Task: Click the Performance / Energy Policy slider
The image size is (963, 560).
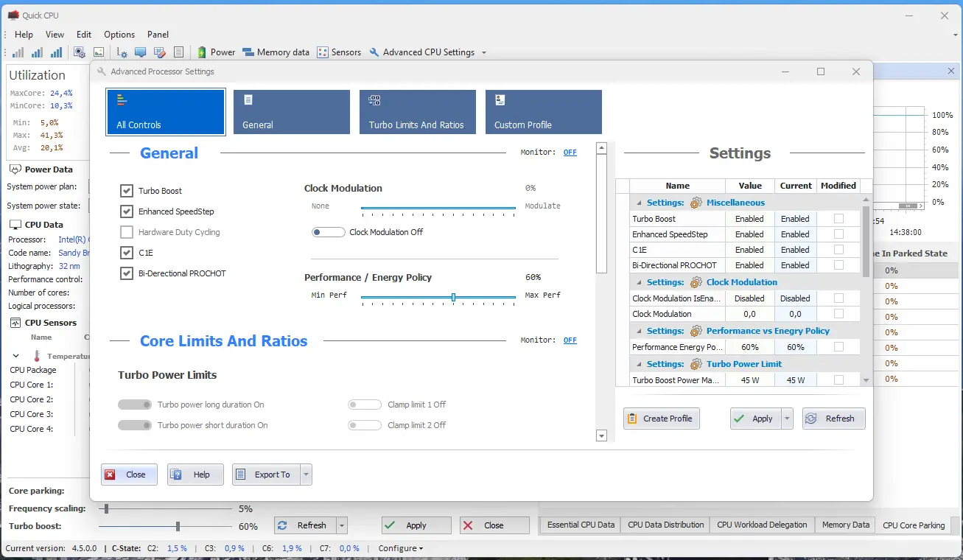Action: coord(438,297)
